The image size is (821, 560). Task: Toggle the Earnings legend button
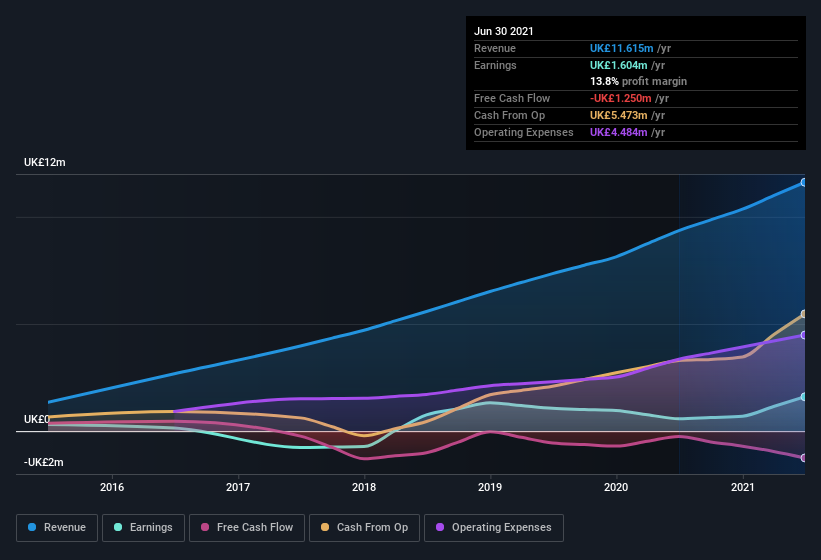click(x=143, y=528)
